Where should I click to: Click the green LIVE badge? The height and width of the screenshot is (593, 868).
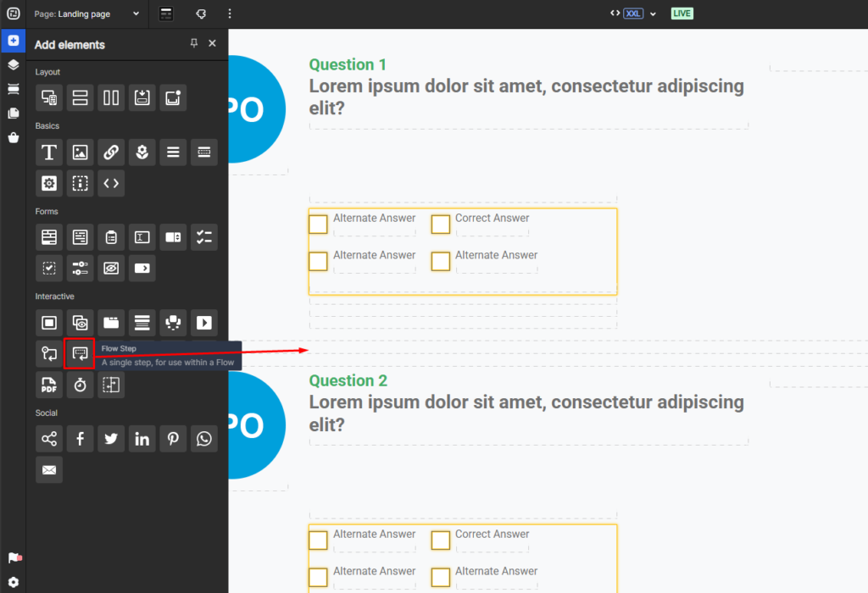682,14
